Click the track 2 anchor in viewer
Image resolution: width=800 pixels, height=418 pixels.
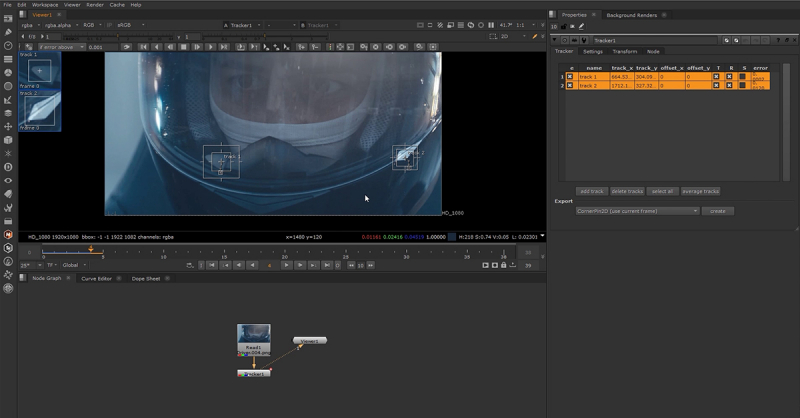point(405,157)
